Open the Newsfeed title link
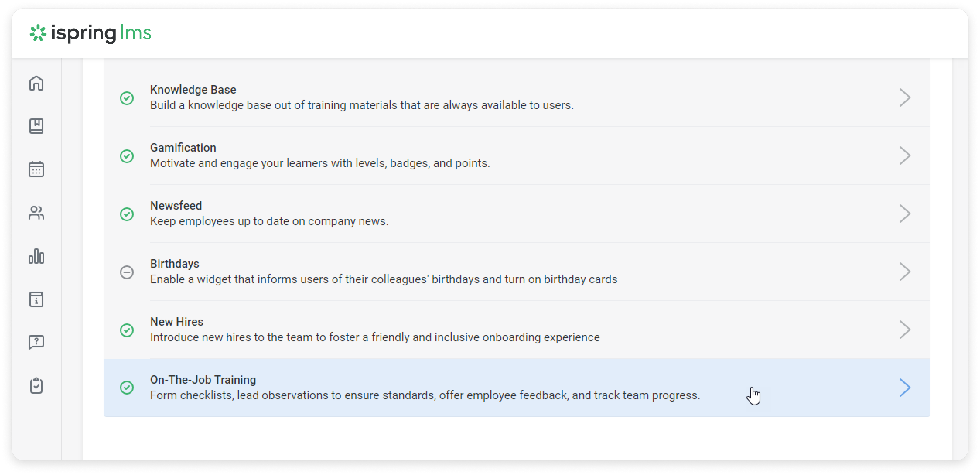 [176, 206]
